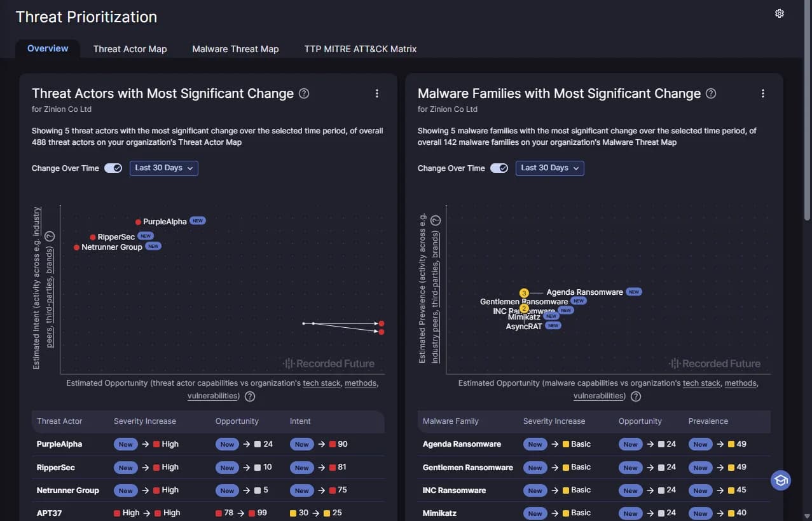812x521 pixels.
Task: Open help for Threat Actors with Most Significant Change
Action: (x=304, y=93)
